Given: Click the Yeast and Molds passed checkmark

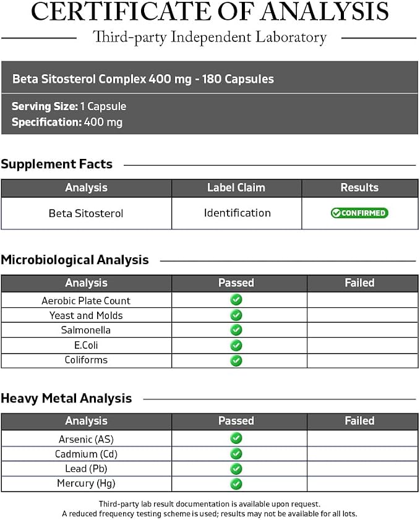Looking at the screenshot, I should tap(236, 315).
